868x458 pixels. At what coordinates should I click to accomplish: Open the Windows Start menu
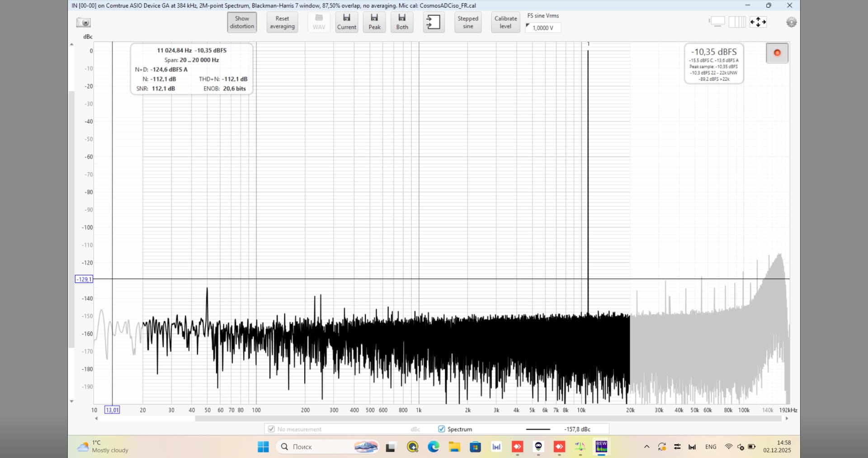(x=263, y=447)
